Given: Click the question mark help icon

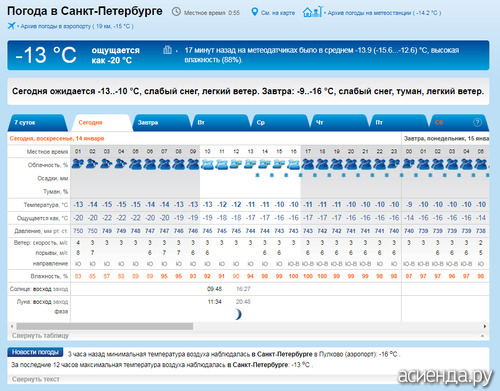Looking at the screenshot, I should [477, 123].
